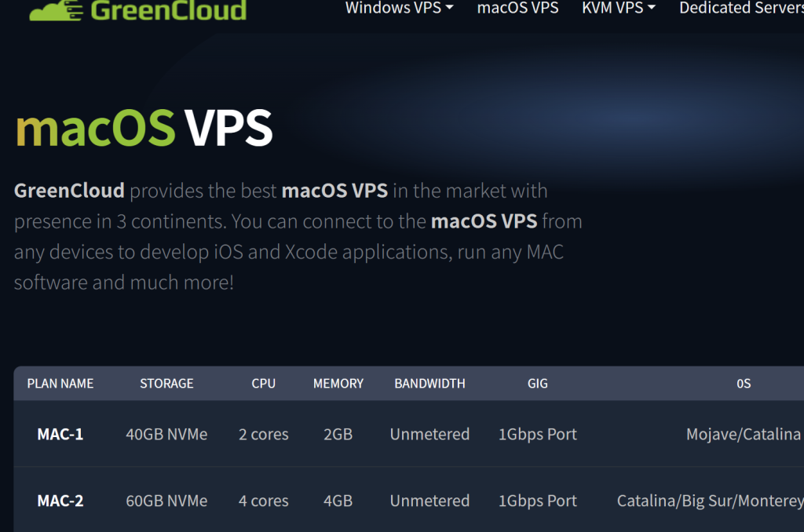The width and height of the screenshot is (804, 532).
Task: Click the bold GreenCloud word in description
Action: pos(69,191)
